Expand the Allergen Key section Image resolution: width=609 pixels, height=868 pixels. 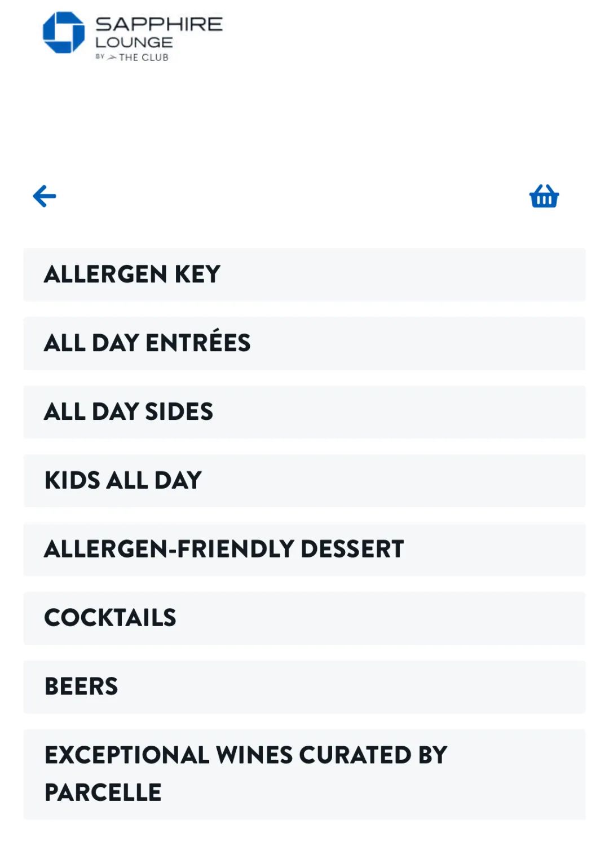[x=304, y=274]
